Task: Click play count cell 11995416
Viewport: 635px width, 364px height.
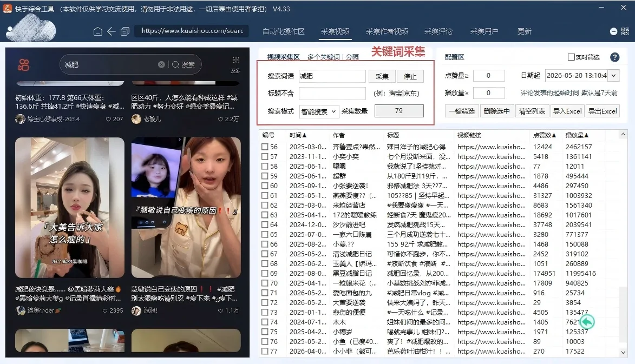Action: point(580,273)
